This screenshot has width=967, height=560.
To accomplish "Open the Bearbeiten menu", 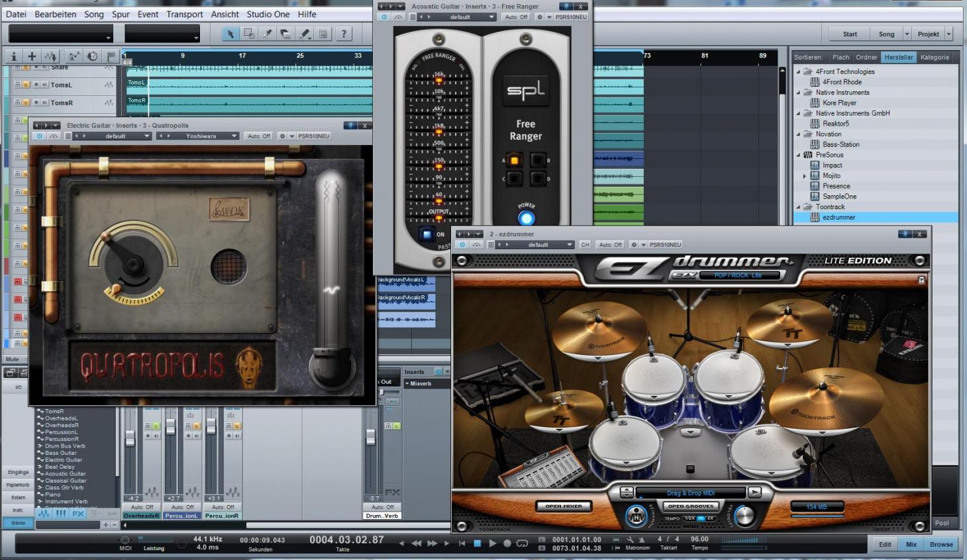I will (55, 14).
